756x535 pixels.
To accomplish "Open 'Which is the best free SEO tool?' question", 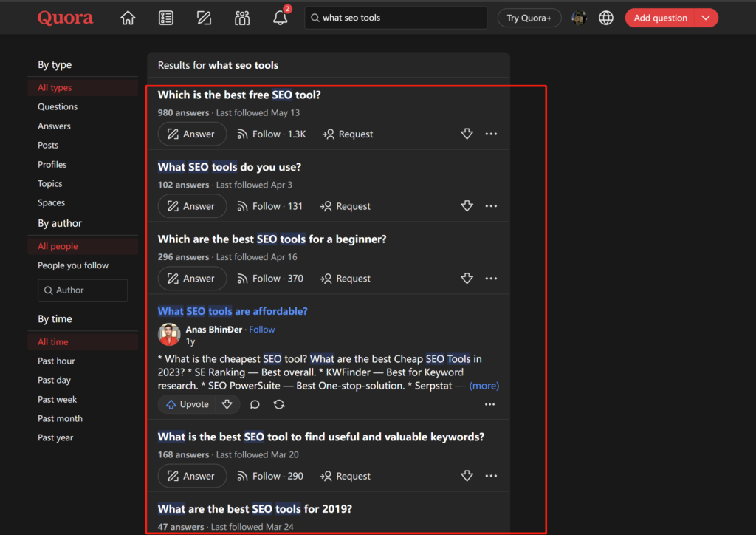I will click(x=239, y=95).
